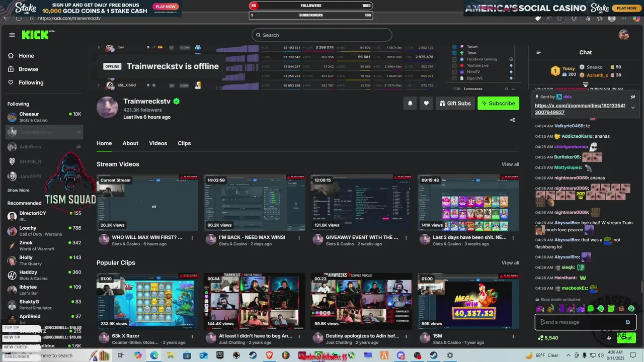Screen dimensions: 644x362
Task: Open options for 15M clip
Action: point(513,336)
